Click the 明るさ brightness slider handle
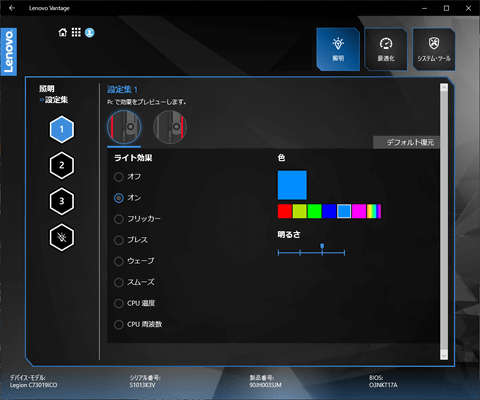The height and width of the screenshot is (400, 480). click(322, 246)
